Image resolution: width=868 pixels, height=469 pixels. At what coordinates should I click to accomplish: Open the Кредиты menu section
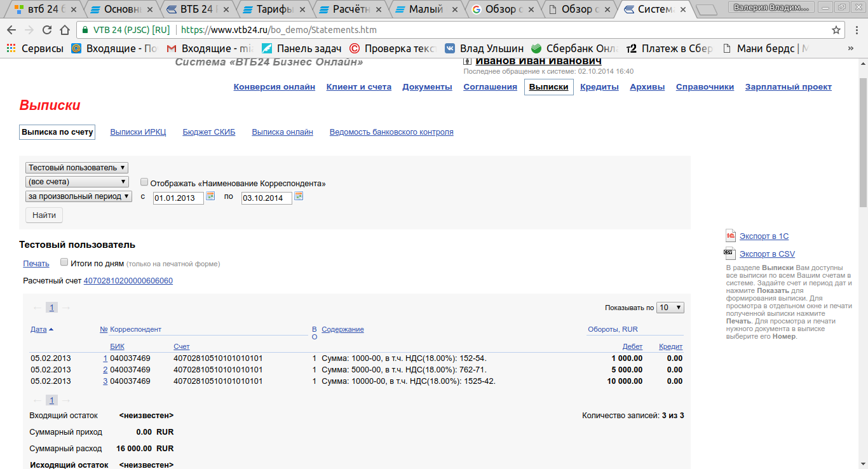599,87
